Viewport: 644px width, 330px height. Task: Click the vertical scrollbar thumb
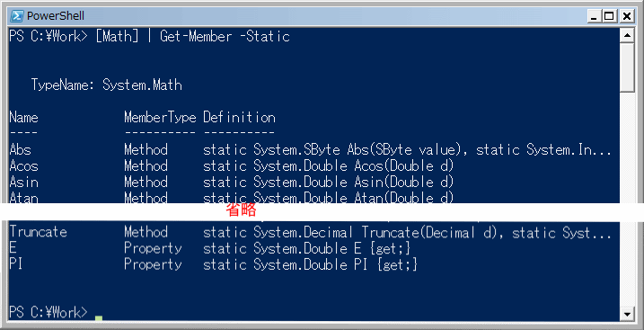click(x=627, y=67)
